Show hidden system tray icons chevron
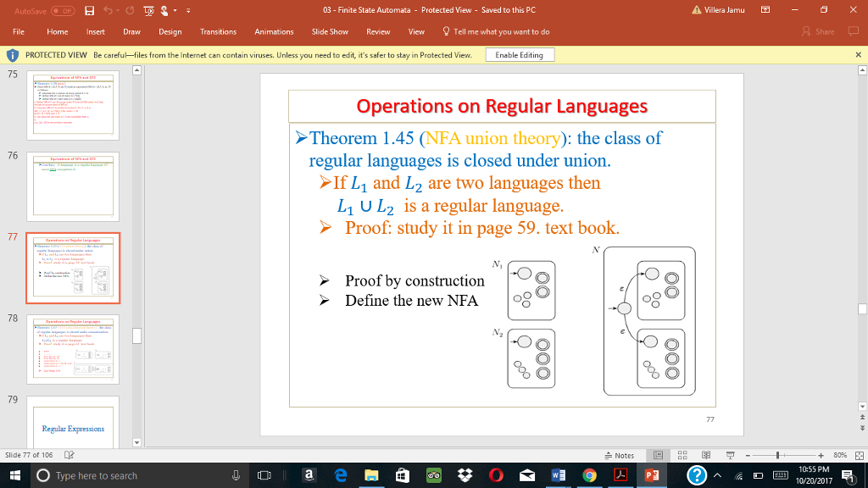868x488 pixels. coord(717,475)
